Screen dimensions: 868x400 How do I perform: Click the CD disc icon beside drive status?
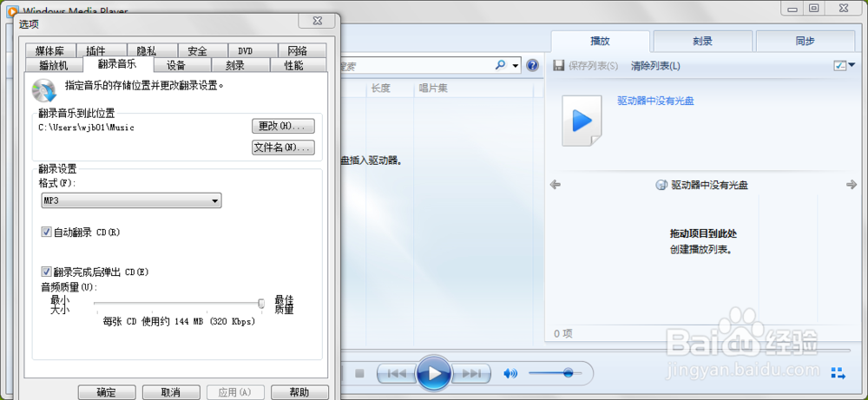pos(661,185)
